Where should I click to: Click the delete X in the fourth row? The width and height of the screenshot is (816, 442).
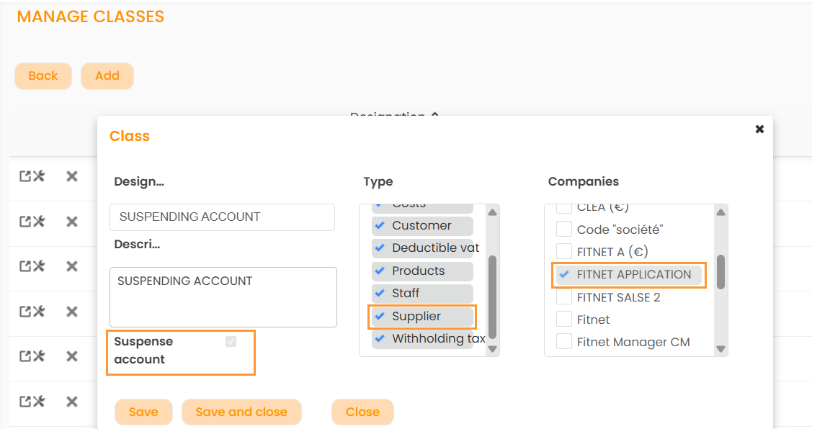72,311
